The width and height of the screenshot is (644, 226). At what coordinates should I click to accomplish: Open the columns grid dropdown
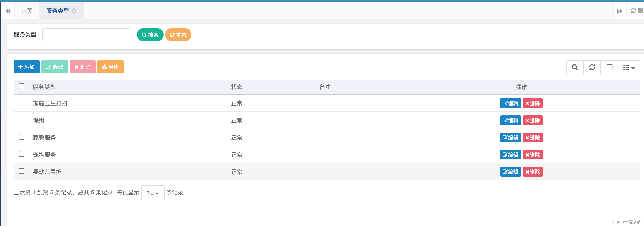coord(629,67)
